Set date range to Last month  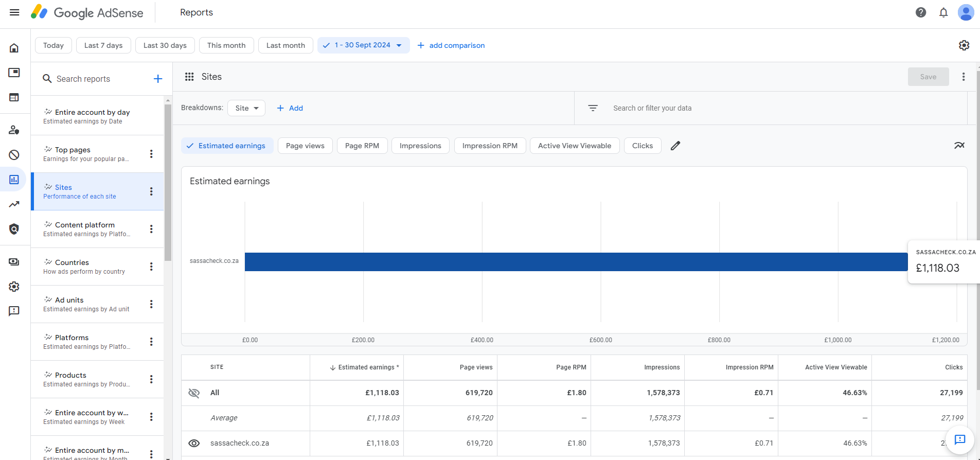click(286, 45)
